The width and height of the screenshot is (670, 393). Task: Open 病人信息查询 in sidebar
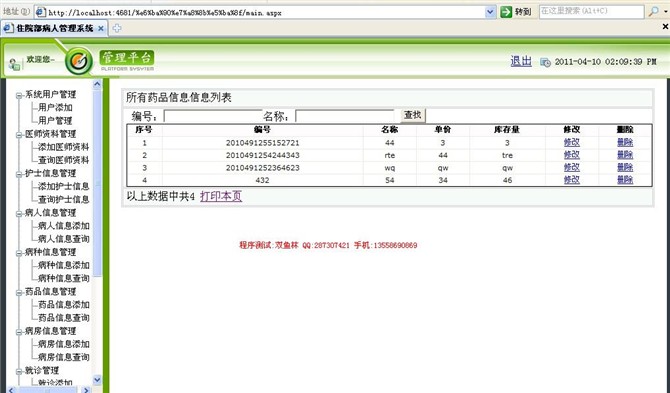point(64,239)
